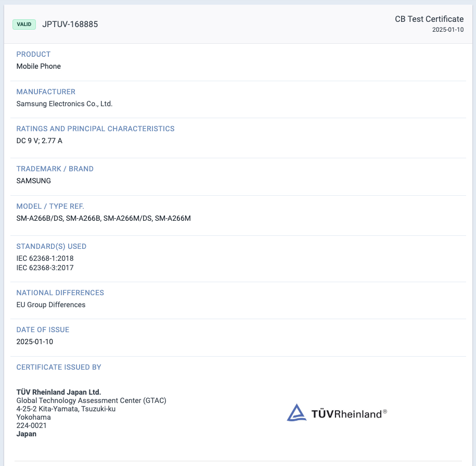Click the CB Test Certificate heading
476x466 pixels.
pyautogui.click(x=429, y=19)
